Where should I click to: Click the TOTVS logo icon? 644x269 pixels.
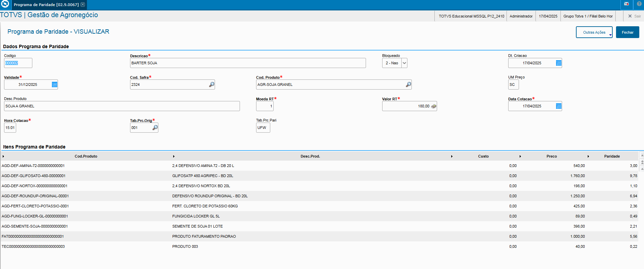point(5,4)
